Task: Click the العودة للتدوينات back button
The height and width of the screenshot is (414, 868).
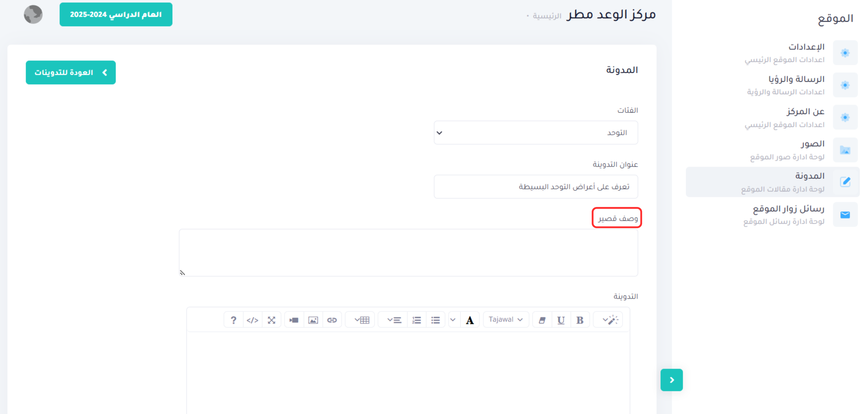Action: 71,72
